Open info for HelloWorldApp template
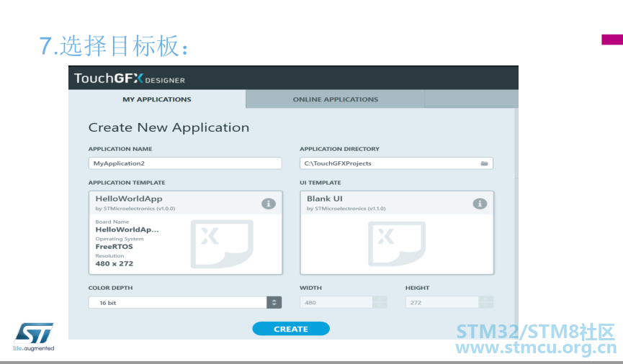 [269, 204]
